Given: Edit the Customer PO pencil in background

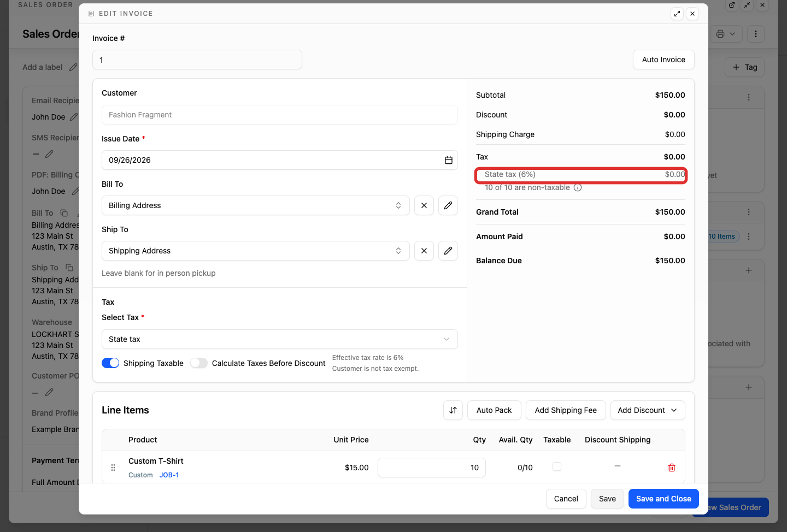Looking at the screenshot, I should 49,392.
